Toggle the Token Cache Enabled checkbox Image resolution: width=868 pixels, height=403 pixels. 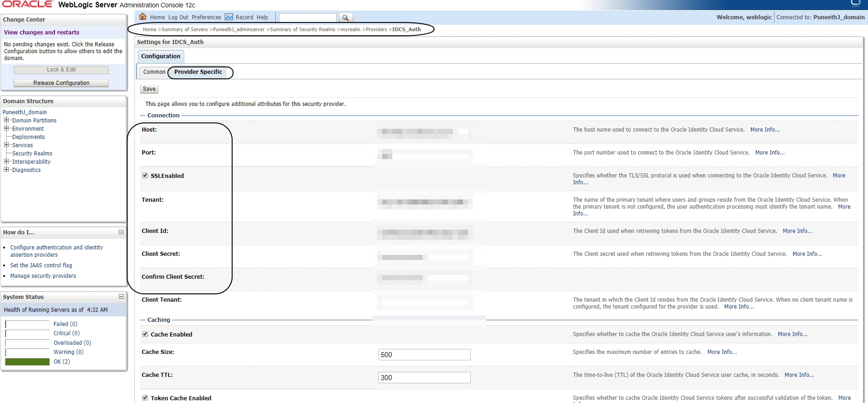coord(145,398)
